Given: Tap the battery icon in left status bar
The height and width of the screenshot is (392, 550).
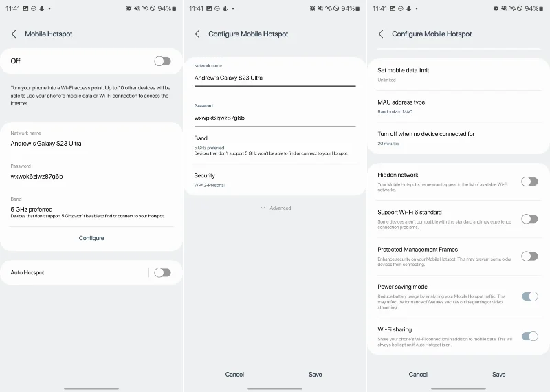Looking at the screenshot, I should click(x=175, y=8).
